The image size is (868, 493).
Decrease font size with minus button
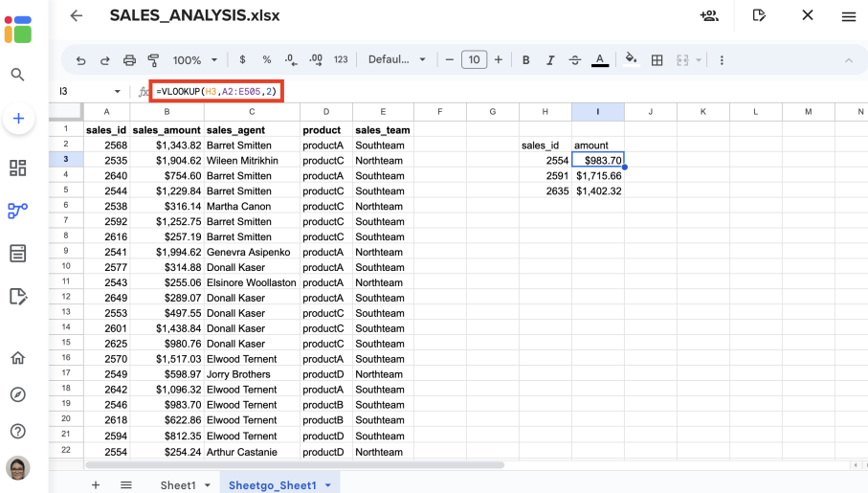pyautogui.click(x=450, y=59)
